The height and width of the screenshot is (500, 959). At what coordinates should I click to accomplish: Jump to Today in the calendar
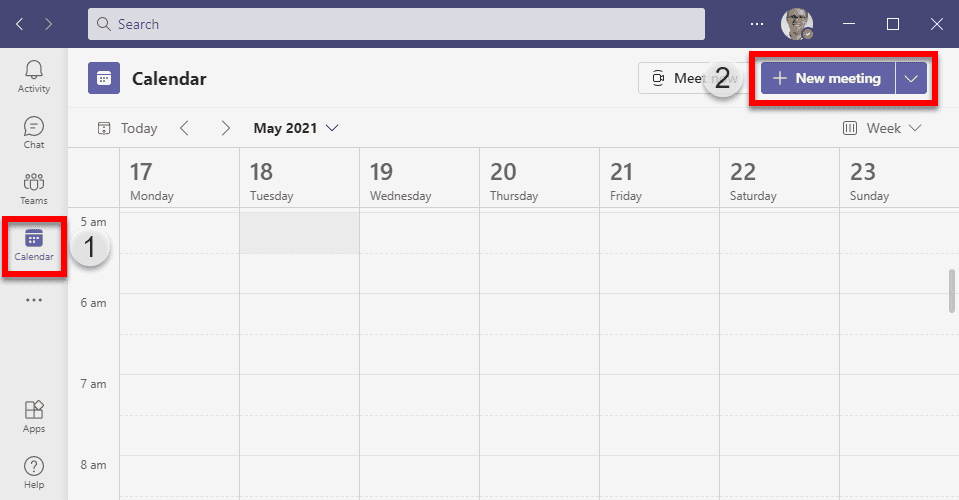click(x=127, y=128)
